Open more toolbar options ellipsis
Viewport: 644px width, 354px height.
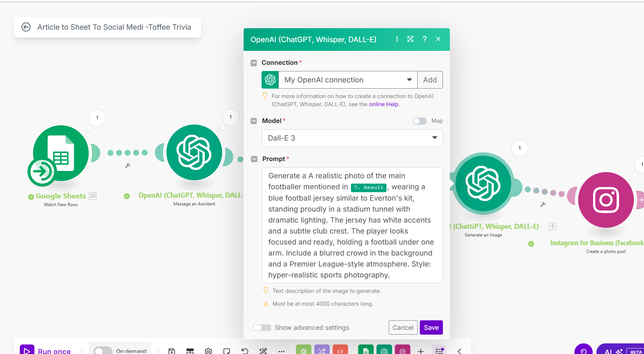point(281,351)
